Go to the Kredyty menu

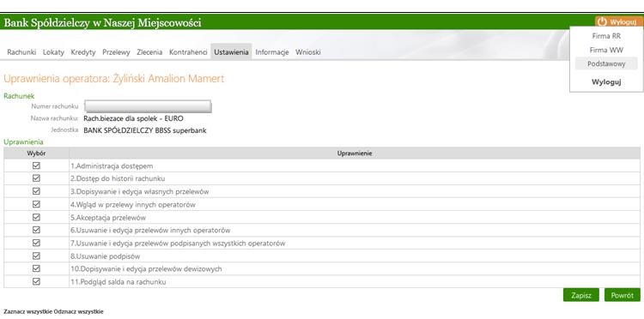coord(83,52)
